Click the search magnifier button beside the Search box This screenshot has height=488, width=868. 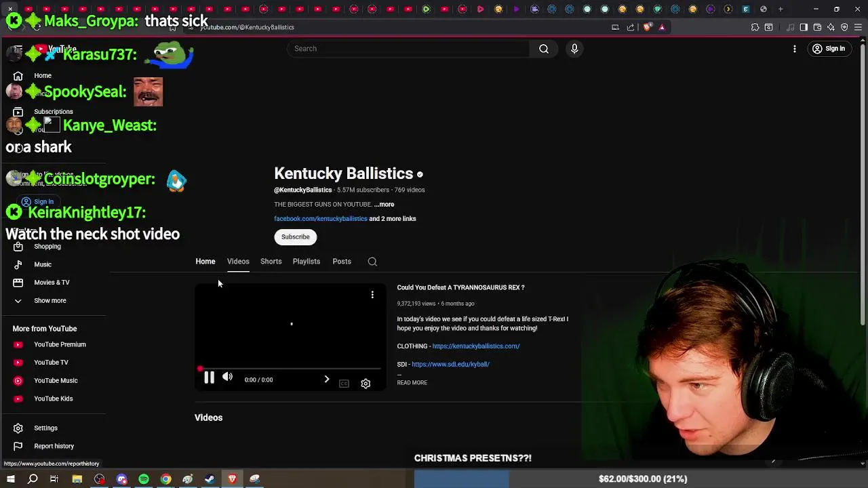click(544, 49)
